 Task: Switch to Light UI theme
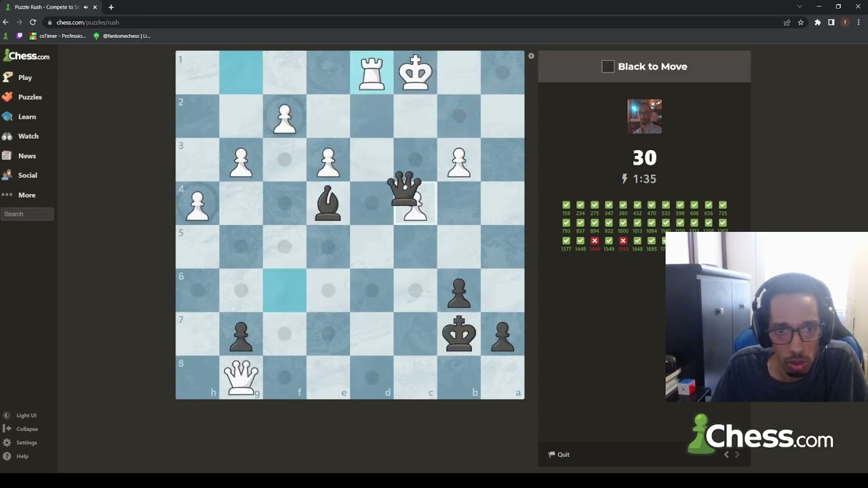pos(20,415)
